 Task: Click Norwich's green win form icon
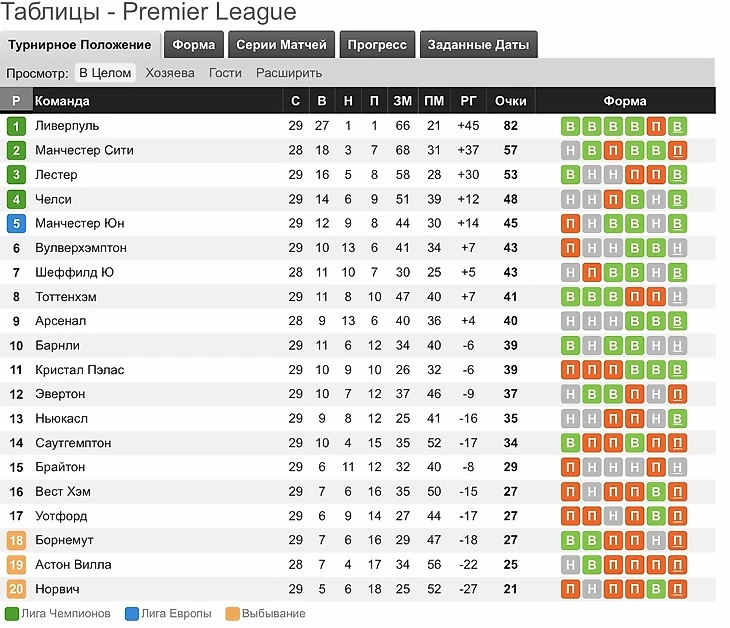point(656,589)
